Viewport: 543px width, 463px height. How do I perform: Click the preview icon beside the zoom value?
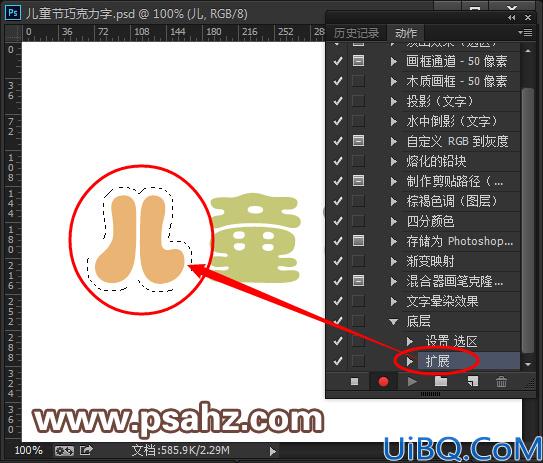pyautogui.click(x=64, y=451)
